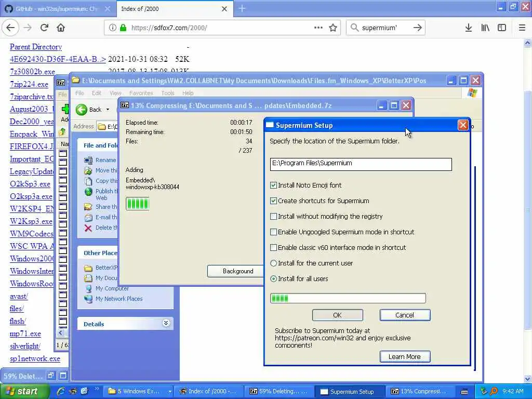Enable classic v60 interface mode checkbox
532x399 pixels.
273,248
